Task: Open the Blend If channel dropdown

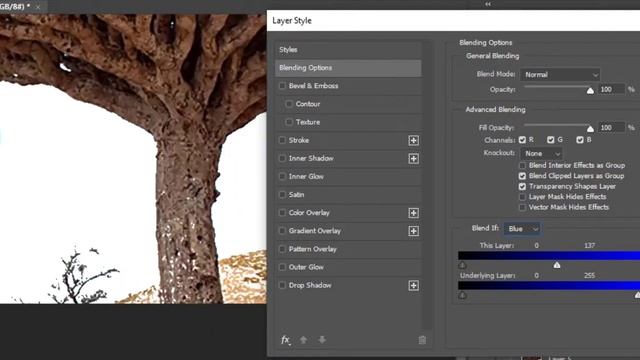Action: tap(522, 229)
